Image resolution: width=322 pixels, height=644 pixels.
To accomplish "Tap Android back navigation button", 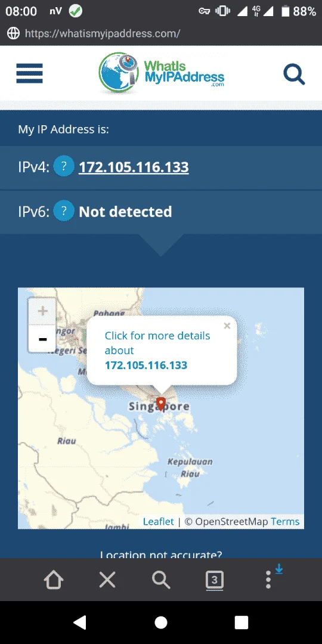I will 80,622.
